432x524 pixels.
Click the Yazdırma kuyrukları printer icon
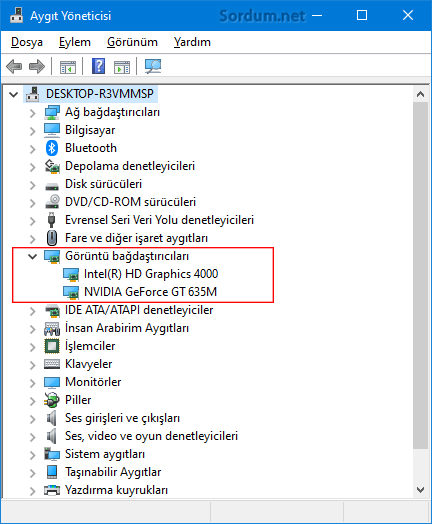(x=52, y=490)
